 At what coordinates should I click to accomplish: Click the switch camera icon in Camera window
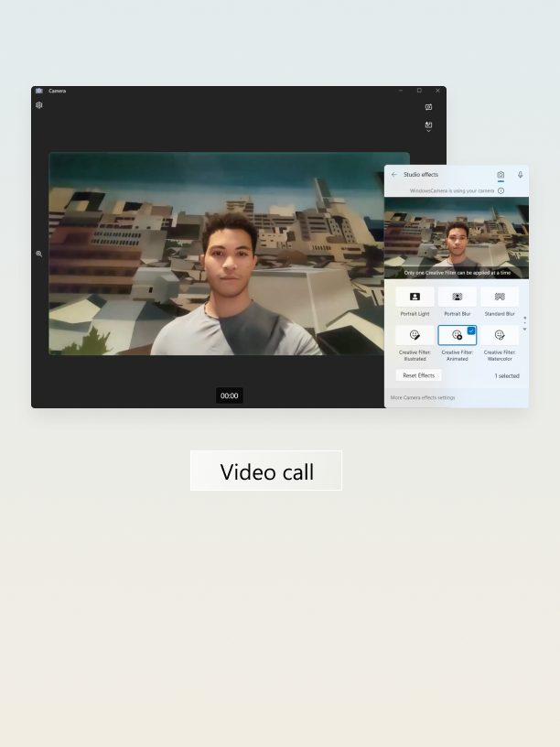(x=428, y=107)
